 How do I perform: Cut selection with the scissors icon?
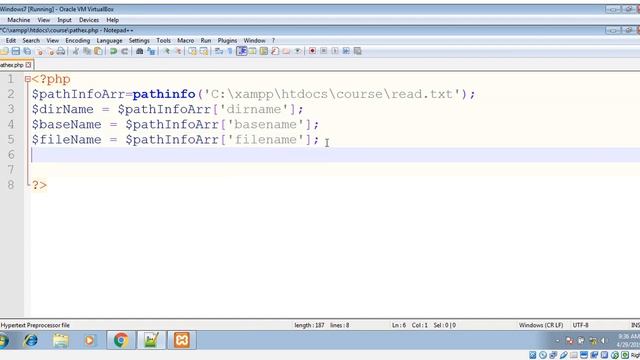(x=76, y=51)
